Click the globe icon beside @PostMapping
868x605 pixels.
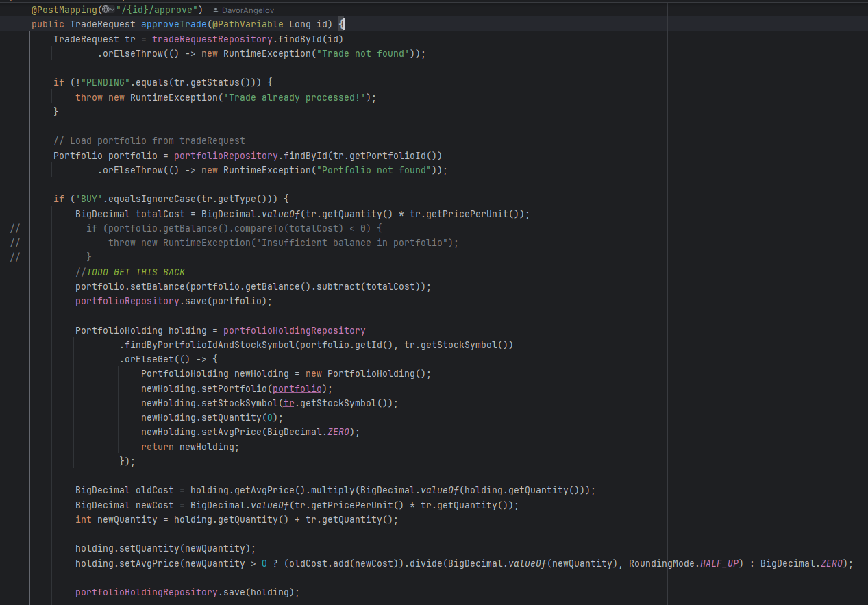105,10
